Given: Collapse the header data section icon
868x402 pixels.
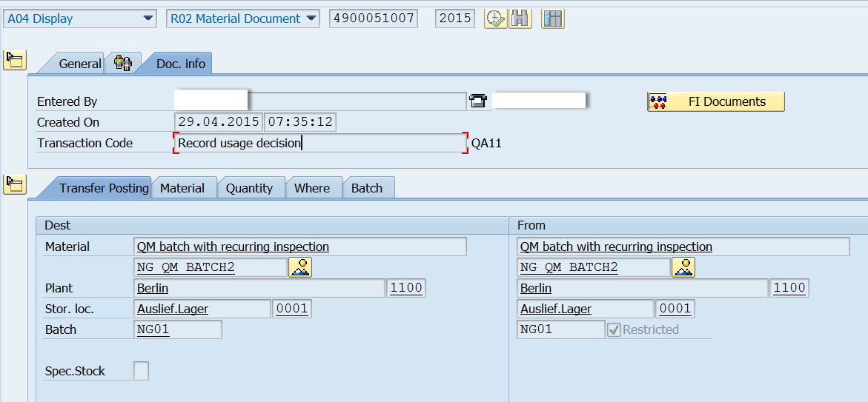Looking at the screenshot, I should point(14,60).
